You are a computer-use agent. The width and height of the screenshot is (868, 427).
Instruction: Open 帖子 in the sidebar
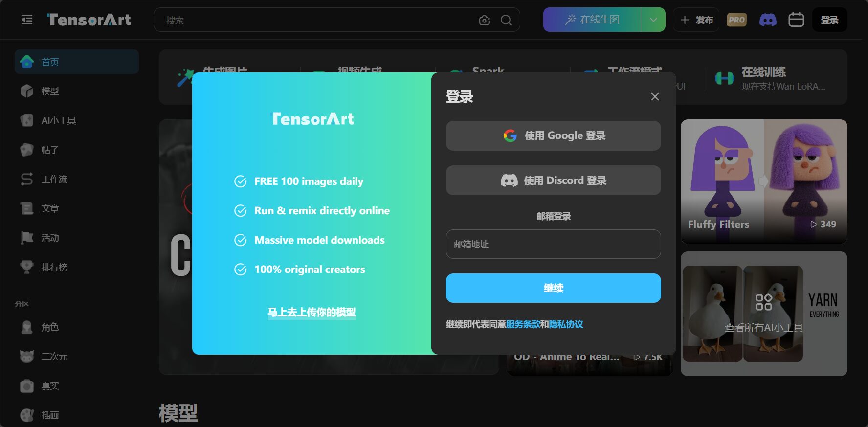pos(77,150)
